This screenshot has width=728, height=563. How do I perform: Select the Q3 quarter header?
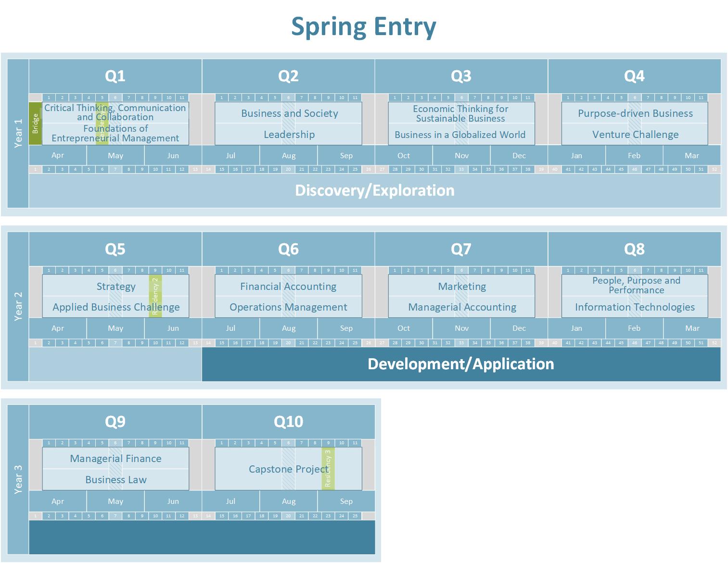click(461, 76)
